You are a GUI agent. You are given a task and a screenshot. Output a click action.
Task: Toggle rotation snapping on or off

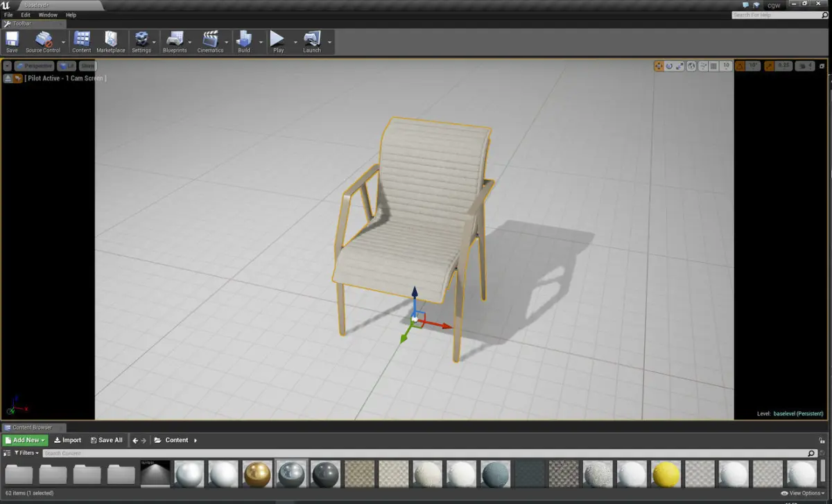740,66
